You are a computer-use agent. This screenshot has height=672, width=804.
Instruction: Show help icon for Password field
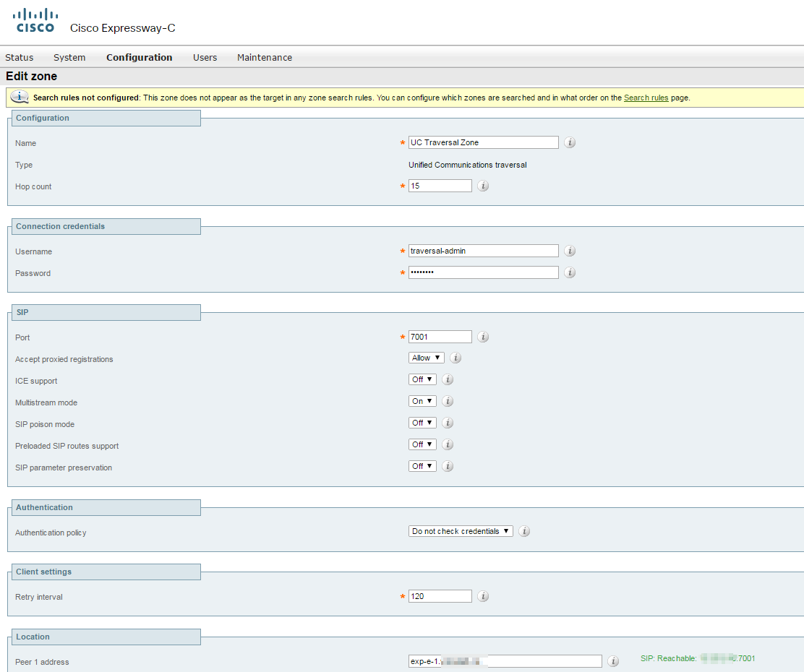(x=570, y=272)
